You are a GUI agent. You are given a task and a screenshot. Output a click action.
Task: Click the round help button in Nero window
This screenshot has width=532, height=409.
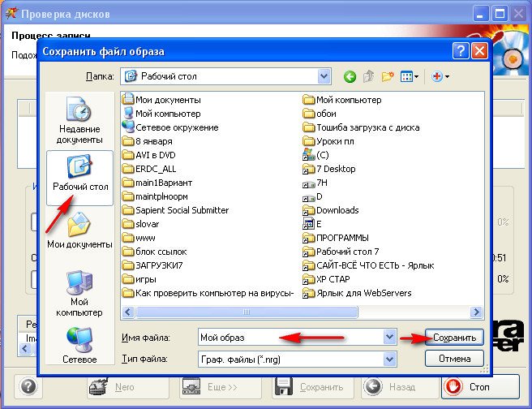(28, 386)
